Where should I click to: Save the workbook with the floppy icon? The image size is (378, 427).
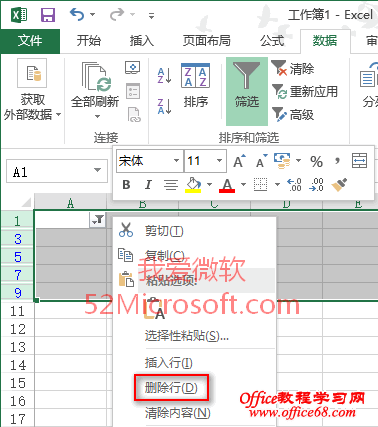pos(48,15)
